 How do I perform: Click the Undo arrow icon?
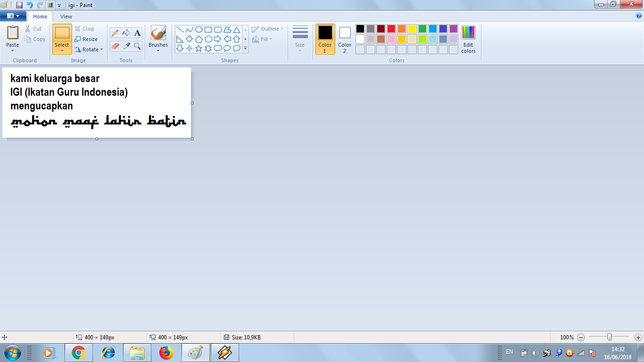[x=29, y=5]
